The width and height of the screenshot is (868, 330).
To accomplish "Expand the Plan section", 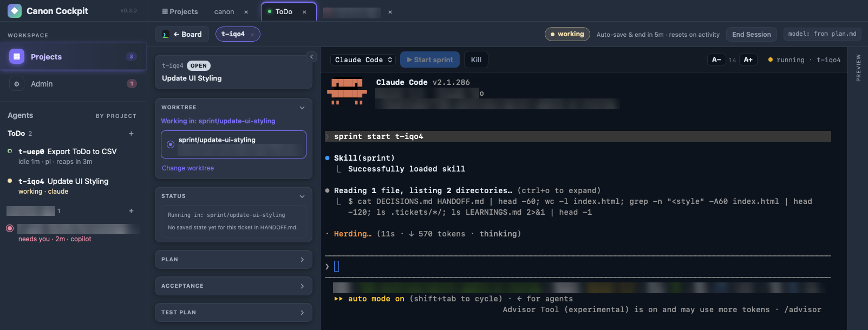I will click(x=233, y=260).
